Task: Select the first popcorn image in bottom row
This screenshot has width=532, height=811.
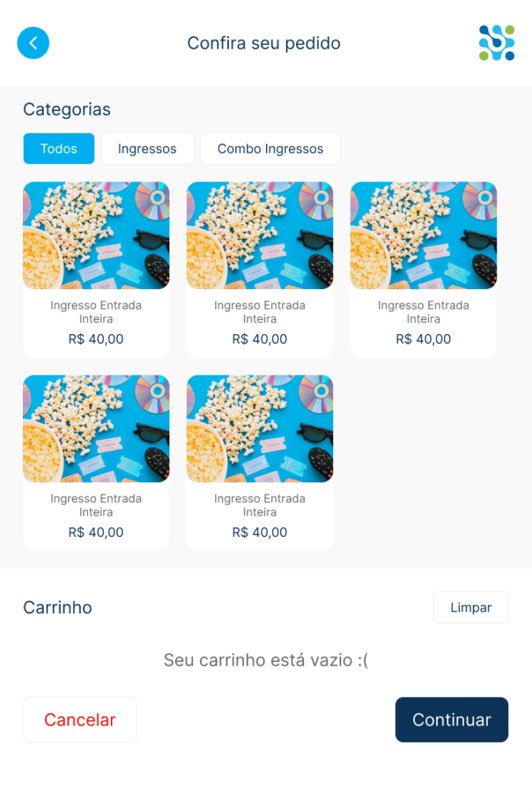Action: click(x=96, y=428)
